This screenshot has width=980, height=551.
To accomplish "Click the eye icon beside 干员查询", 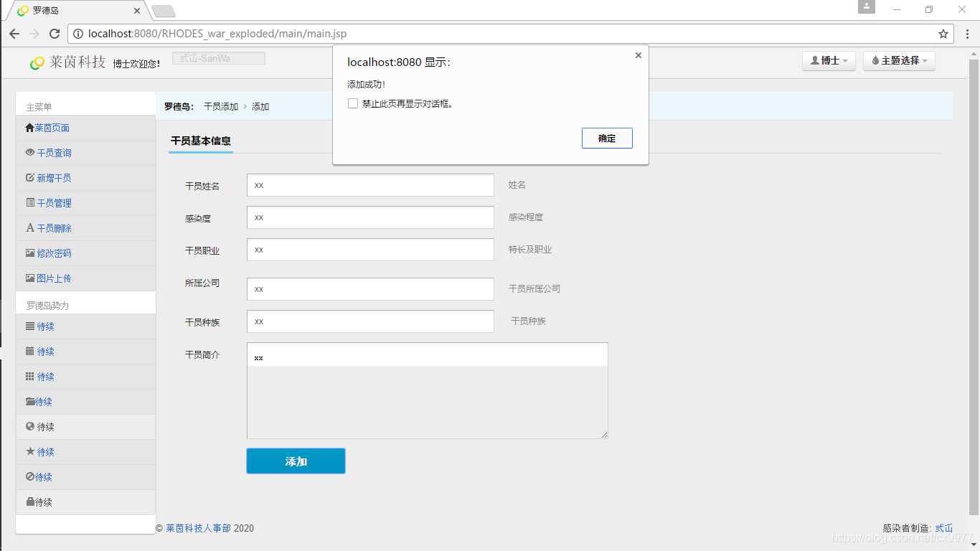I will pyautogui.click(x=30, y=153).
